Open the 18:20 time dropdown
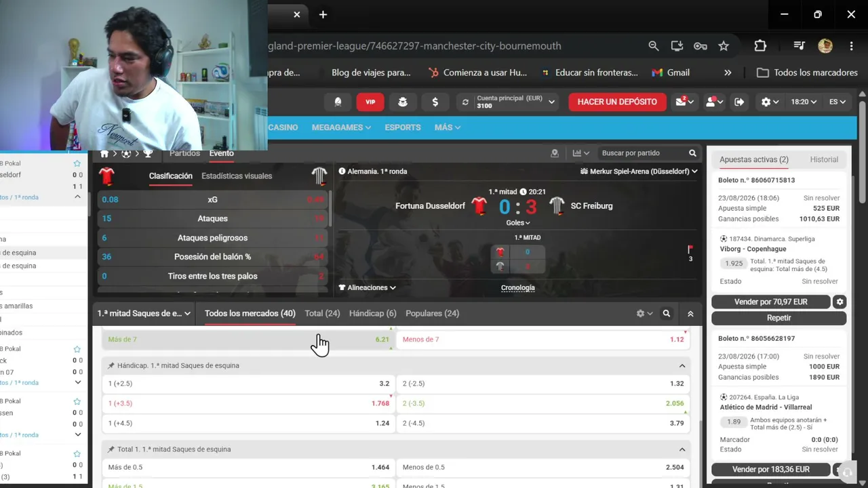The image size is (868, 488). (804, 102)
